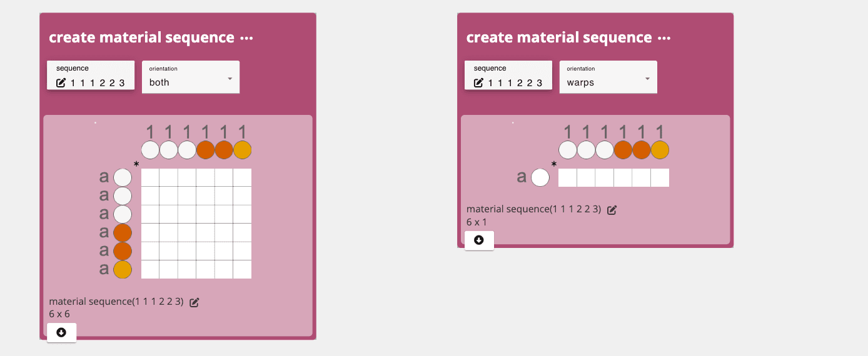Toggle top-left cell of left 6x6 grid

coord(151,177)
